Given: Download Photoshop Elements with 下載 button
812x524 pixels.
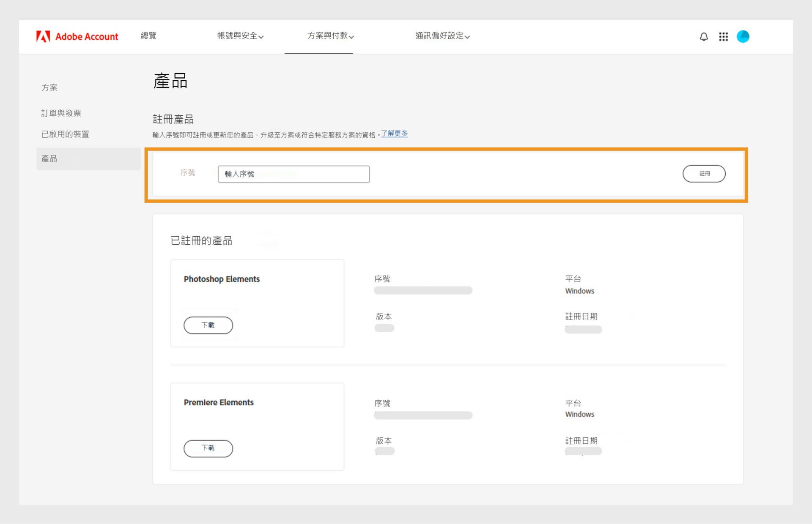Looking at the screenshot, I should pyautogui.click(x=208, y=325).
